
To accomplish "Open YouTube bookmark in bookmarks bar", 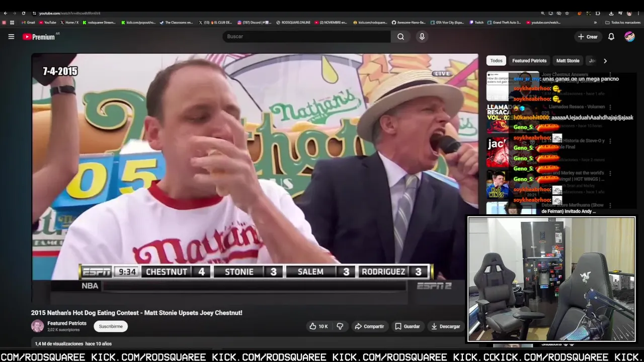I will (x=48, y=23).
